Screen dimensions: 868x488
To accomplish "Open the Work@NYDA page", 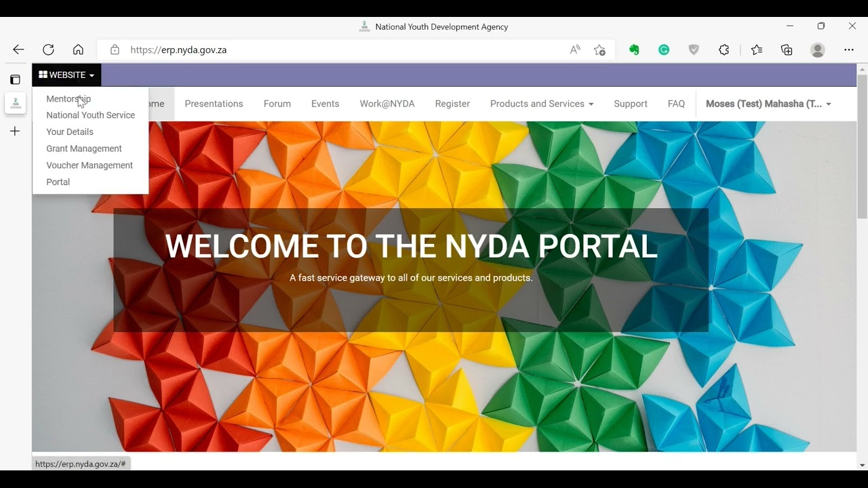I will pos(387,104).
